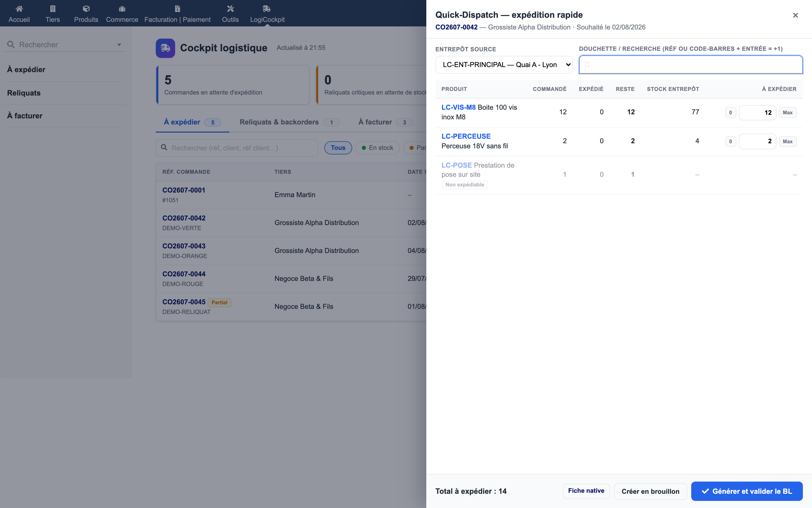Set LC-PERCEUSE quantity to Max
The height and width of the screenshot is (508, 812).
click(x=787, y=141)
